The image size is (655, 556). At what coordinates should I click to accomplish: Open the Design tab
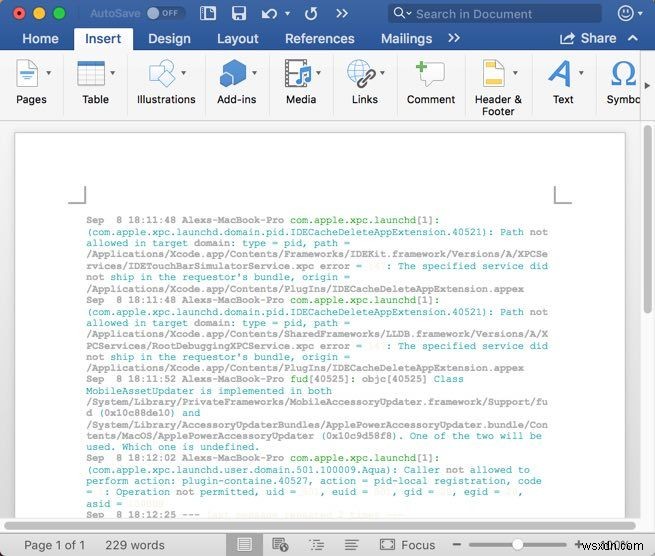coord(169,39)
